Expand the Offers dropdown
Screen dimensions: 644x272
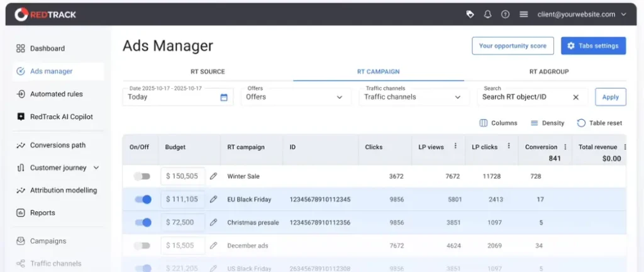pos(296,97)
